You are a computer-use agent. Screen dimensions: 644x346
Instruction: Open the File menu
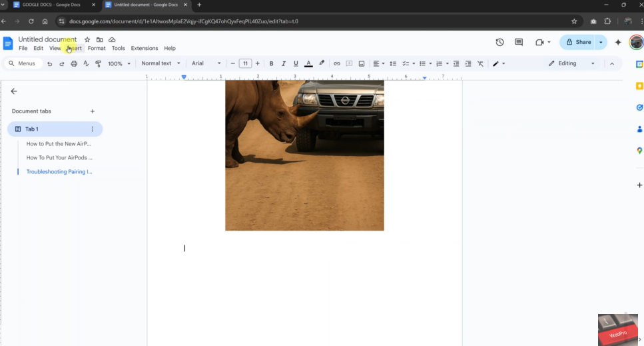[x=23, y=48]
